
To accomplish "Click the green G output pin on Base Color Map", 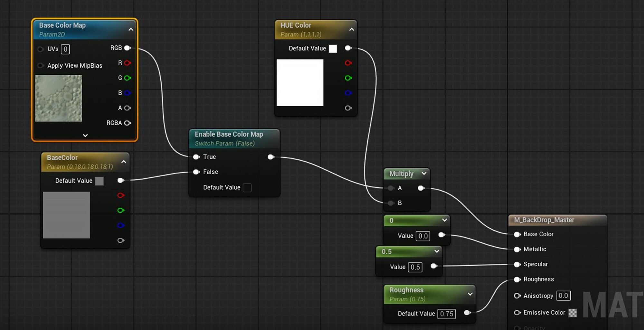I will [x=128, y=78].
